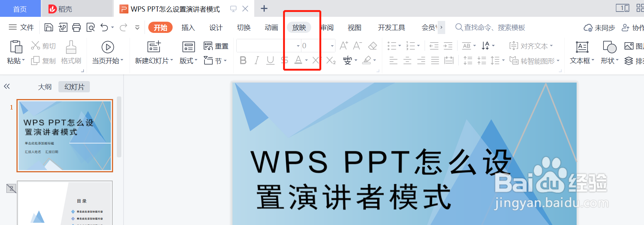Viewport: 644px width, 225px height.
Task: Open Align Text (对齐文本) dropdown
Action: click(x=531, y=46)
